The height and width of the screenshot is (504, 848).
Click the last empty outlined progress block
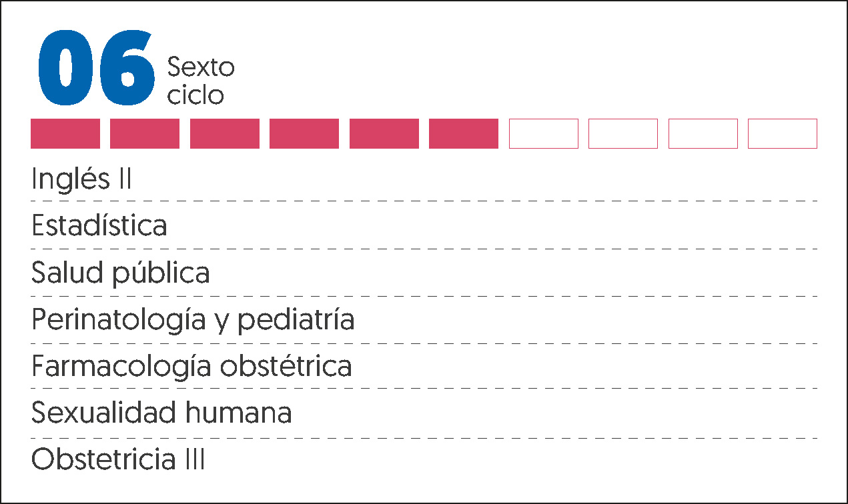coord(783,133)
